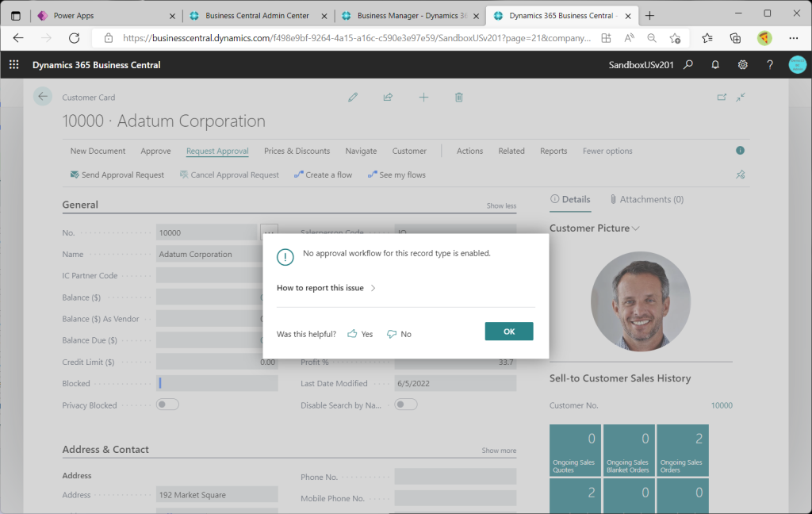The image size is (812, 514).
Task: Open the Ongoing Sales Quotes tile
Action: point(576,451)
